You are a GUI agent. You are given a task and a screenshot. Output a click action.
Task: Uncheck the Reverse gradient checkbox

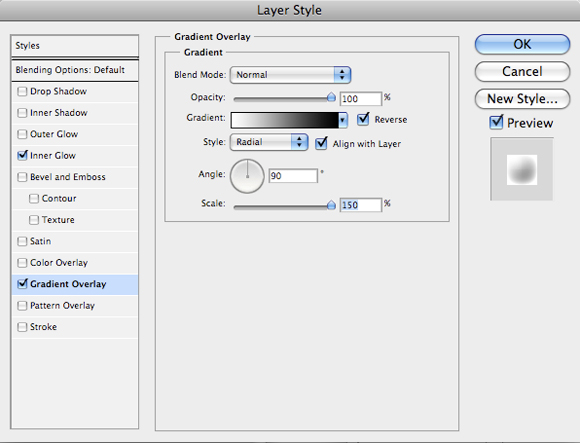(x=363, y=119)
